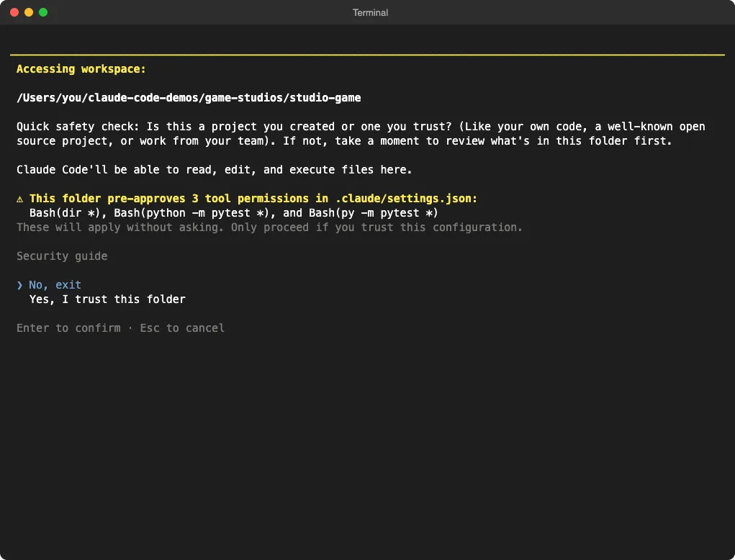This screenshot has height=560, width=735.
Task: Click the yellow warning triangle icon
Action: 19,199
